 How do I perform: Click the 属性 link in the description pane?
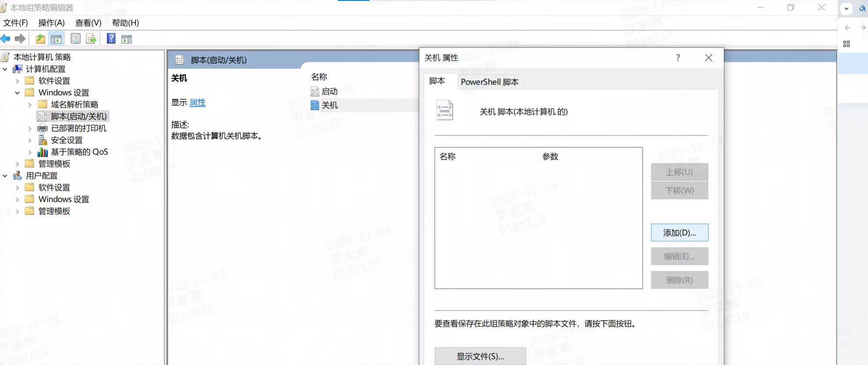tap(198, 102)
